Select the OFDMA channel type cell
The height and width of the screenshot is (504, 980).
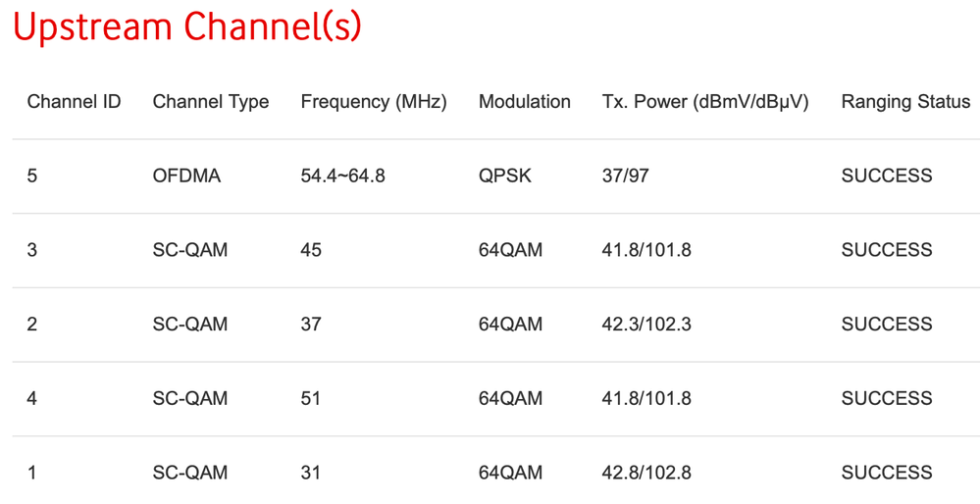click(186, 176)
